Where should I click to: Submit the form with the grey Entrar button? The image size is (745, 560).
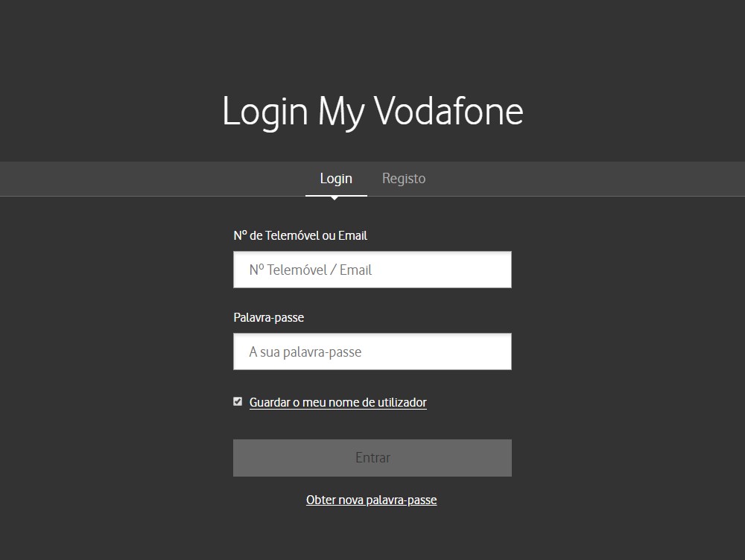(372, 458)
